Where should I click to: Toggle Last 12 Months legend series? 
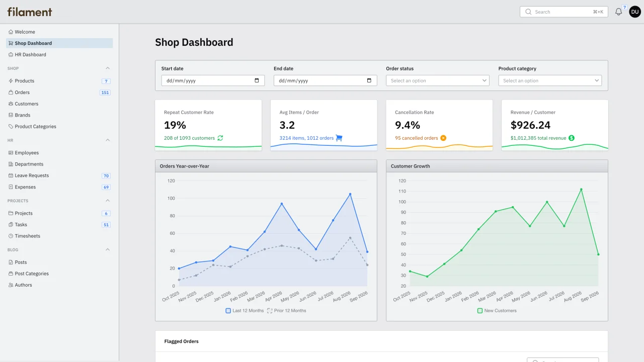tap(245, 311)
